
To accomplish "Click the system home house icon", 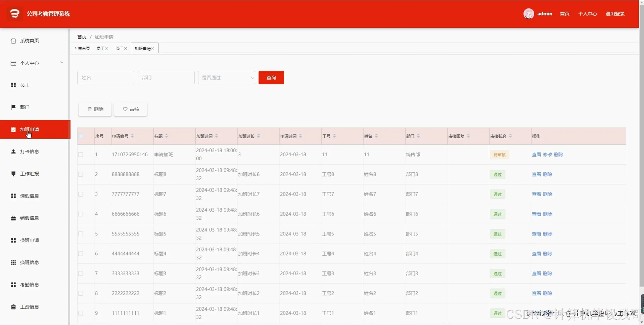I will (13, 41).
